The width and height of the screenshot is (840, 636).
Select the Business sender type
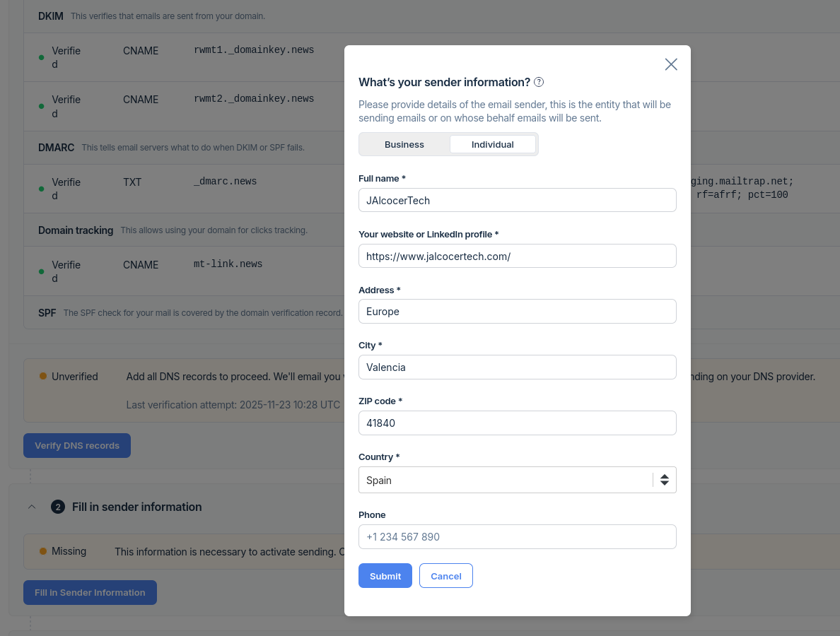pos(404,144)
